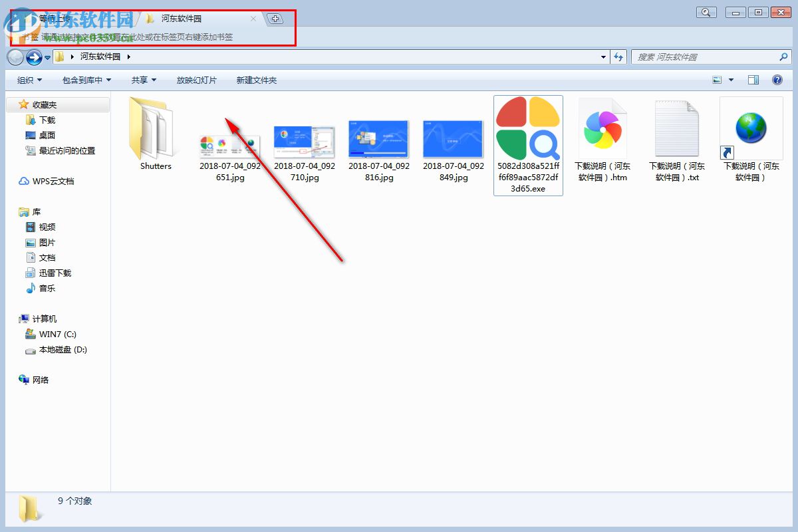Close the 河东软件园 tab
The height and width of the screenshot is (532, 798).
[x=253, y=19]
